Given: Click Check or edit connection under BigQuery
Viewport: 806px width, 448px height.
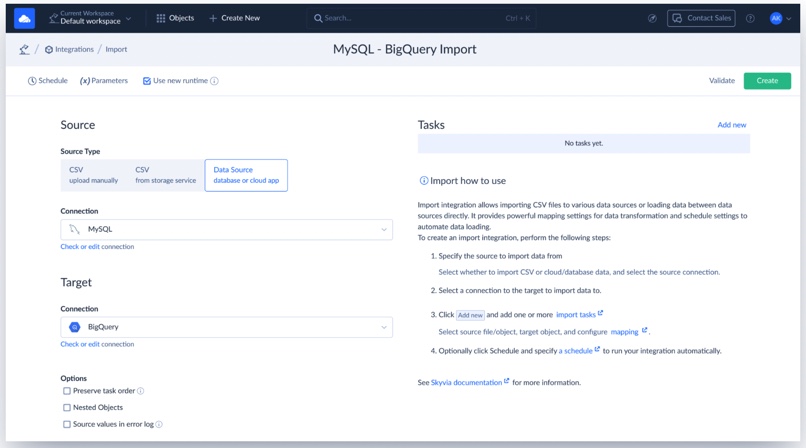Looking at the screenshot, I should (x=97, y=344).
